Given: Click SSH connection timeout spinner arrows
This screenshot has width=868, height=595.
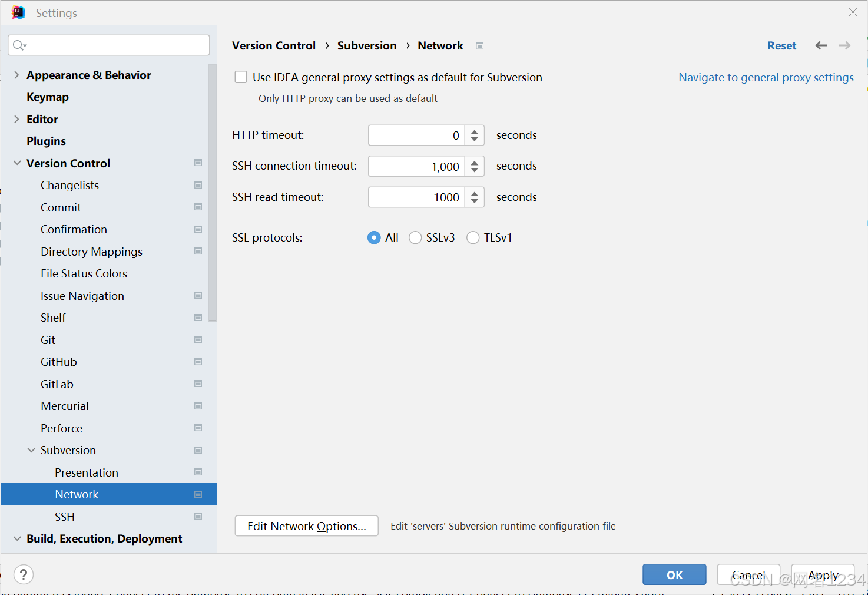Looking at the screenshot, I should (x=475, y=166).
